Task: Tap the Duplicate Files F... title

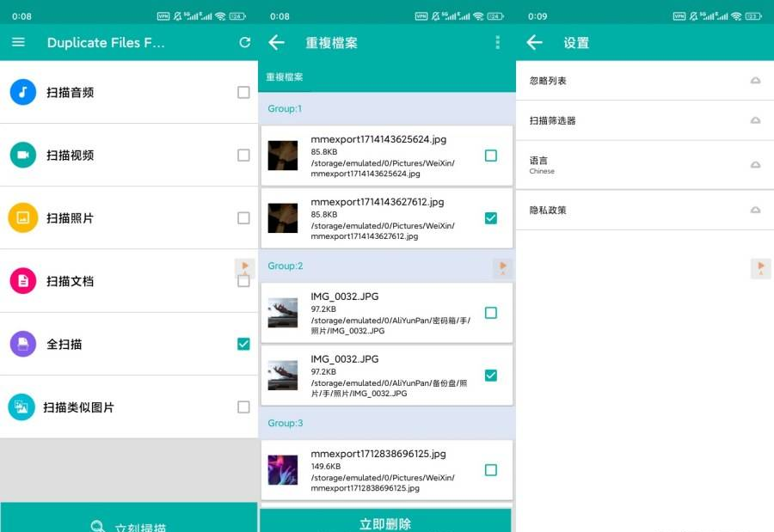Action: pos(106,43)
